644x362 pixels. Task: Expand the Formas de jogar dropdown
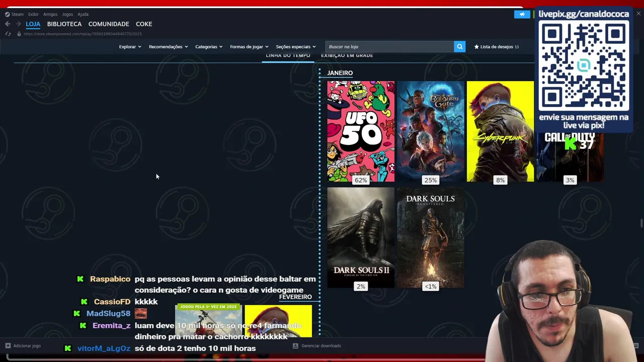pos(249,47)
